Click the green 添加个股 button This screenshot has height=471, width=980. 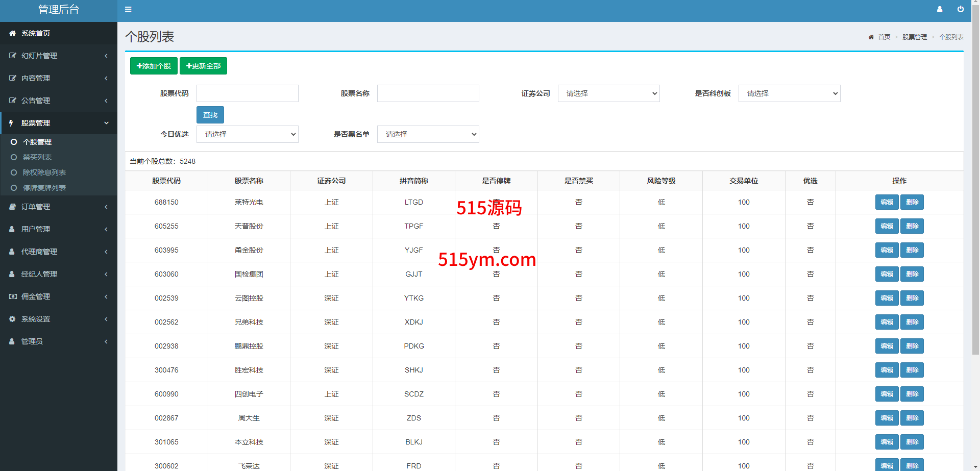click(154, 66)
